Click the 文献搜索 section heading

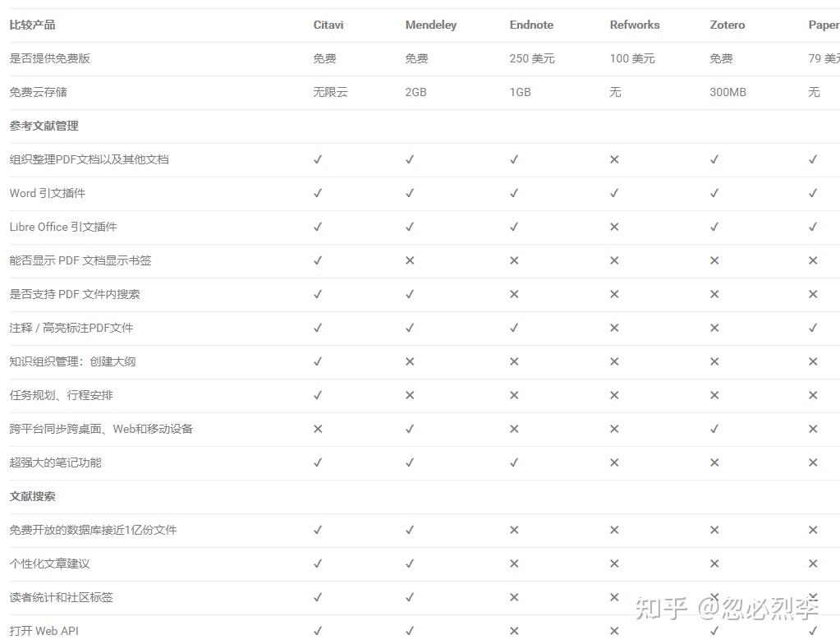tap(32, 496)
